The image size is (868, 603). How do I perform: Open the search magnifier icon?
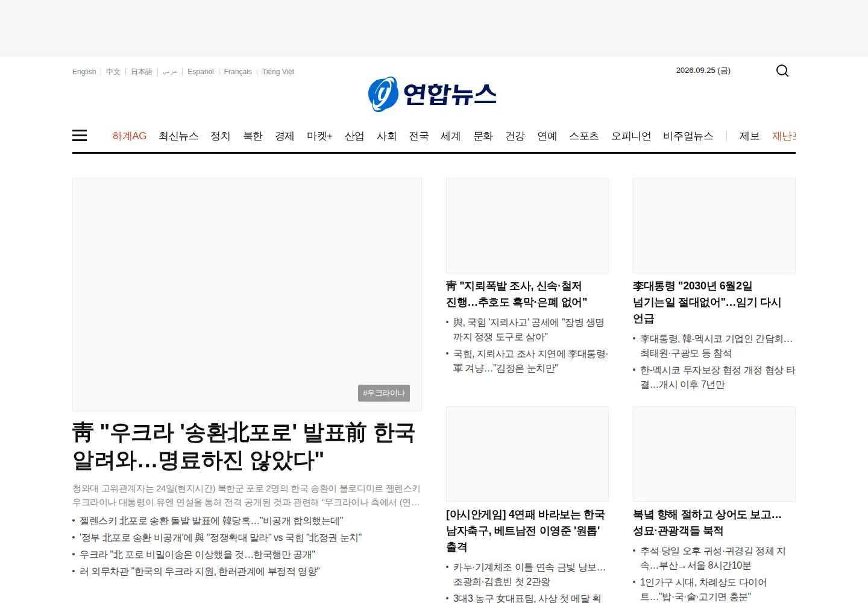pyautogui.click(x=782, y=71)
